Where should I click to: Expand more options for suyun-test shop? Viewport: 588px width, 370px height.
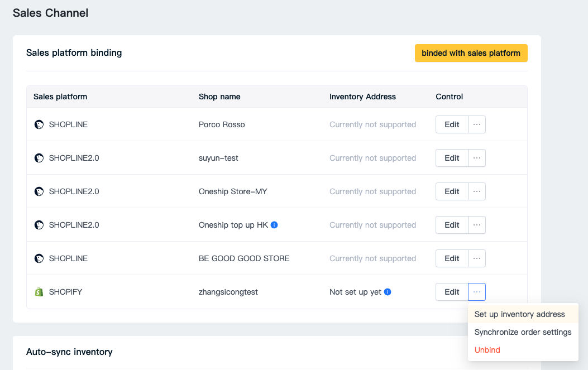[x=477, y=158]
